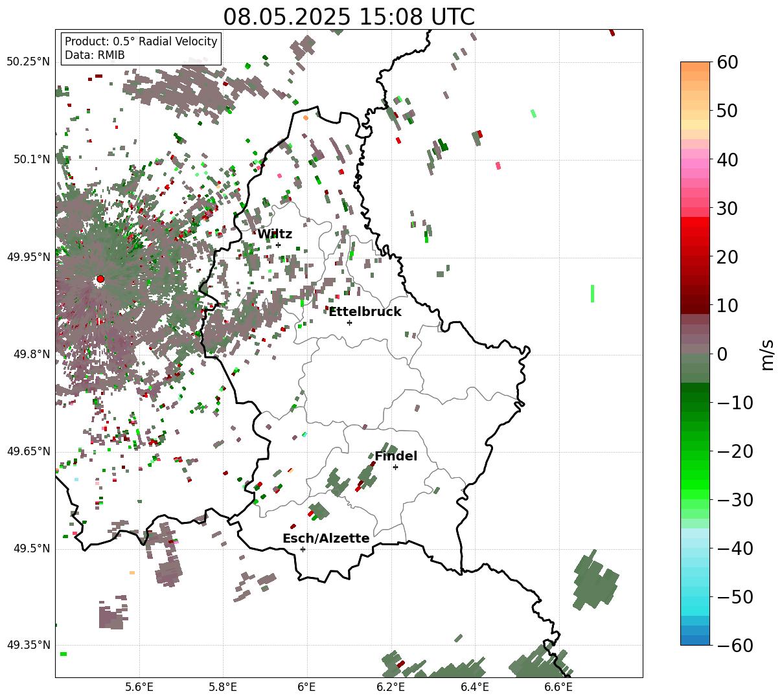
Task: Click the m/s colorbar unit label
Action: tap(767, 354)
